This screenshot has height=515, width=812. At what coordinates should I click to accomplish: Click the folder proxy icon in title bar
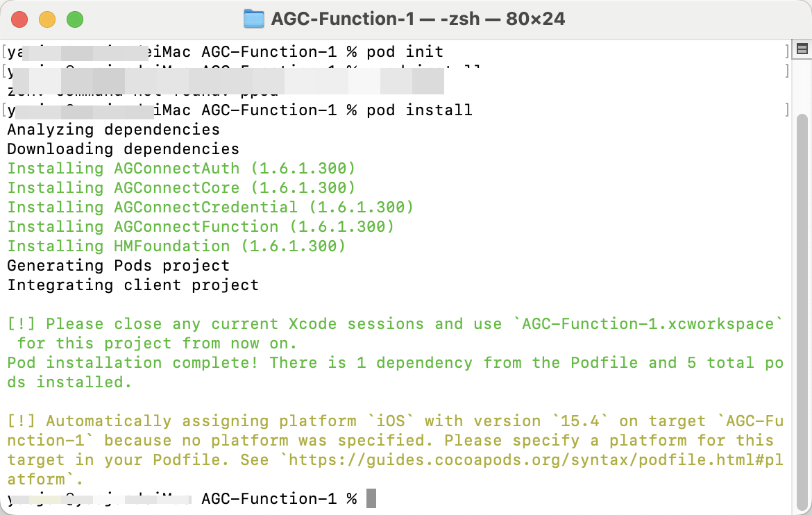[254, 19]
